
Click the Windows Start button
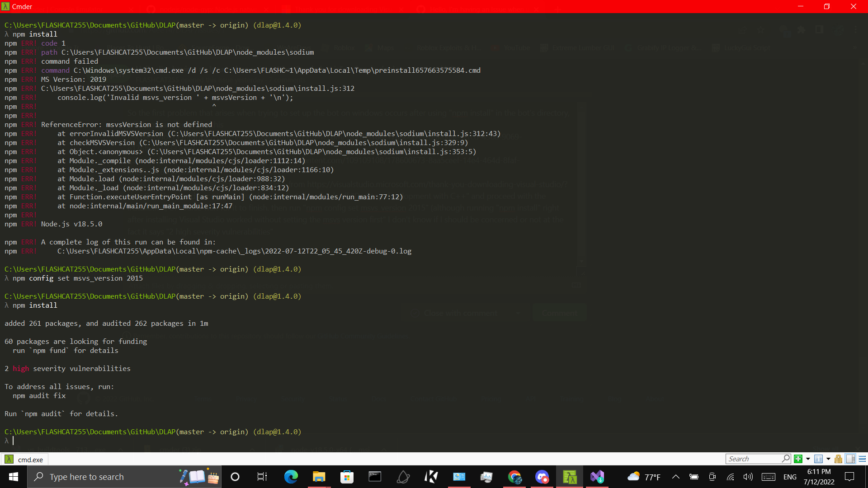pyautogui.click(x=14, y=477)
